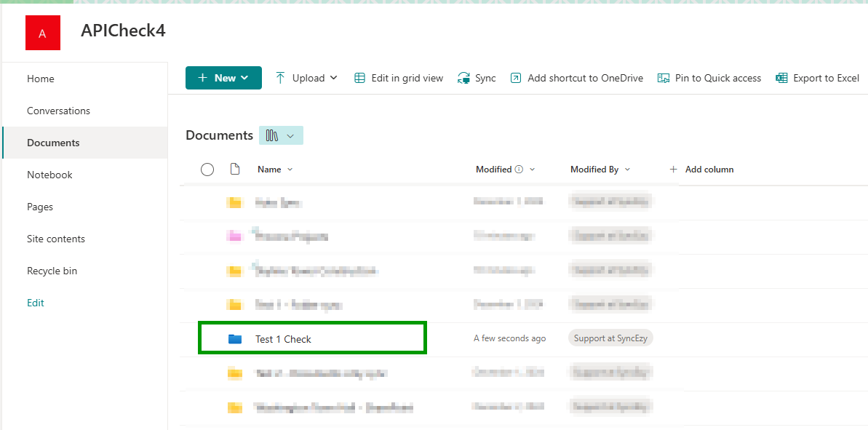868x430 pixels.
Task: Click Add shortcut to OneDrive icon
Action: tap(516, 78)
